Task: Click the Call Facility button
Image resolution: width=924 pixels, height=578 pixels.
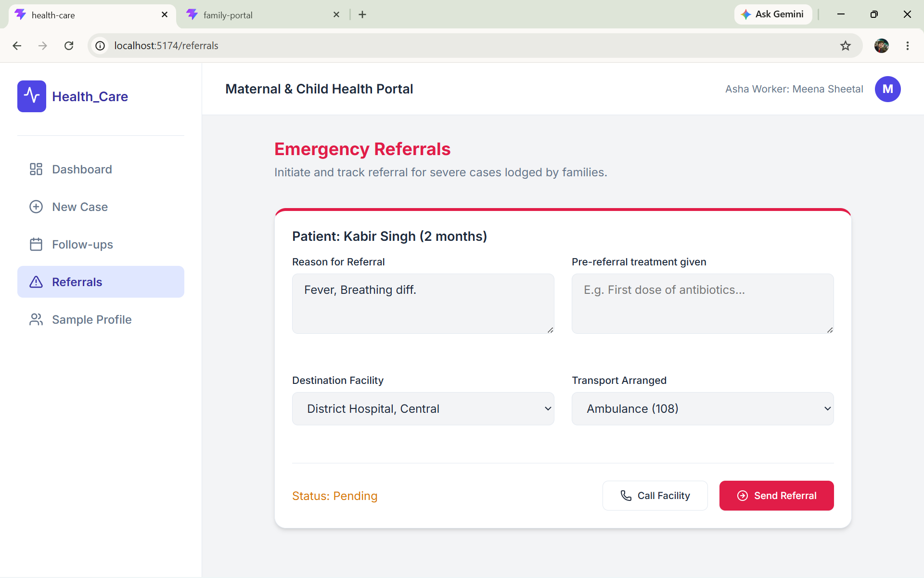Action: click(655, 496)
